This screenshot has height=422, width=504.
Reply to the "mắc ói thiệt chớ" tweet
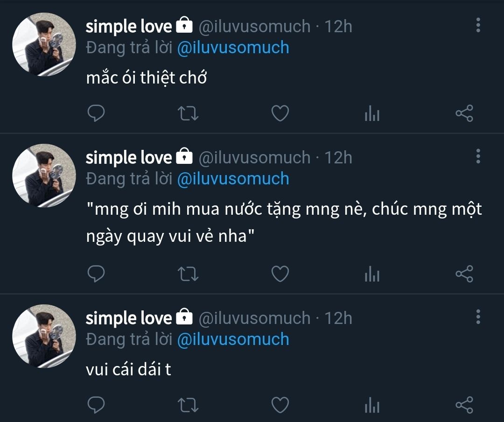[96, 113]
